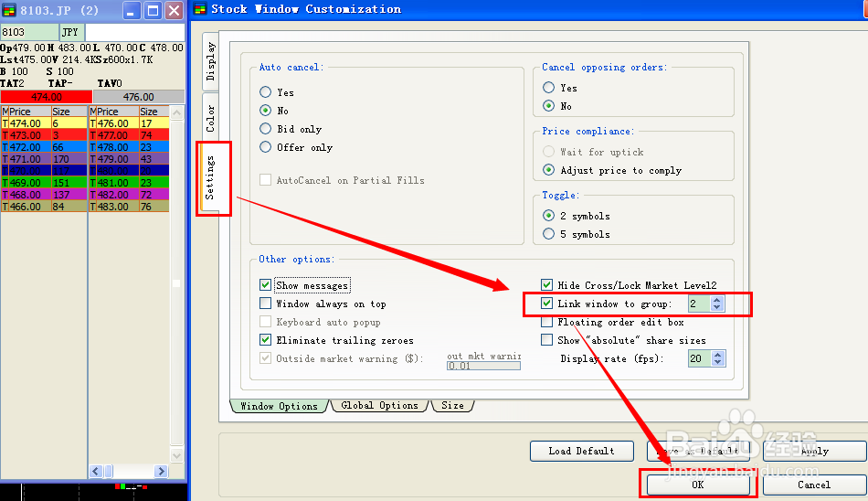Toggle Eliminate trailing zeroes checkbox

265,340
